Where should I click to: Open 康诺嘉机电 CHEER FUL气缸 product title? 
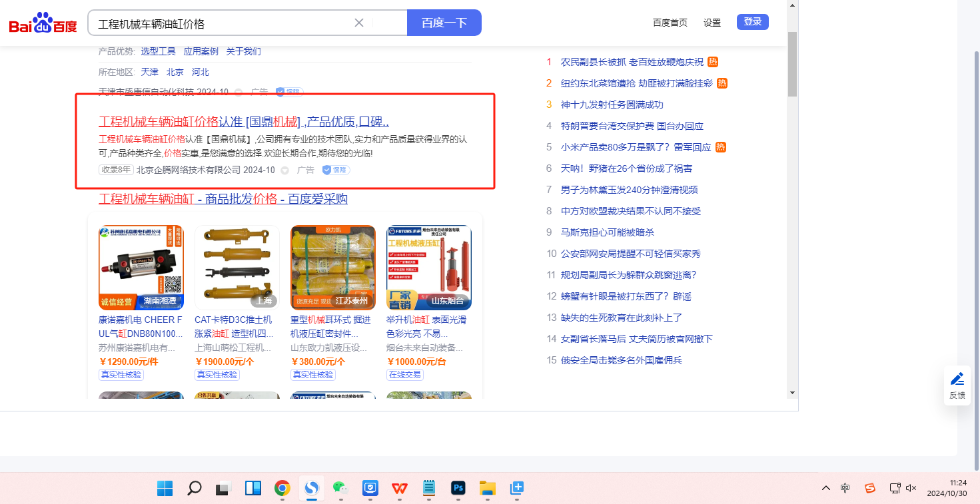141,327
